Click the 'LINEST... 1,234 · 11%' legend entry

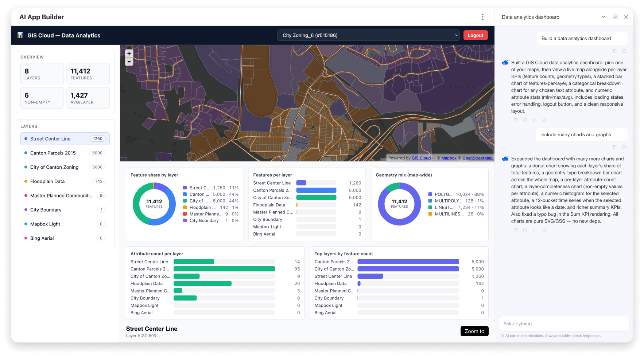coord(456,208)
